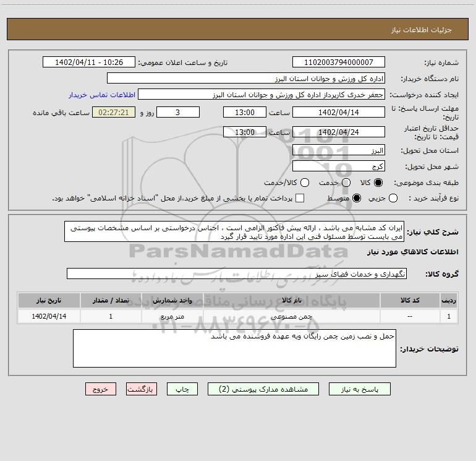Click the کد کالا column header

click(410, 300)
